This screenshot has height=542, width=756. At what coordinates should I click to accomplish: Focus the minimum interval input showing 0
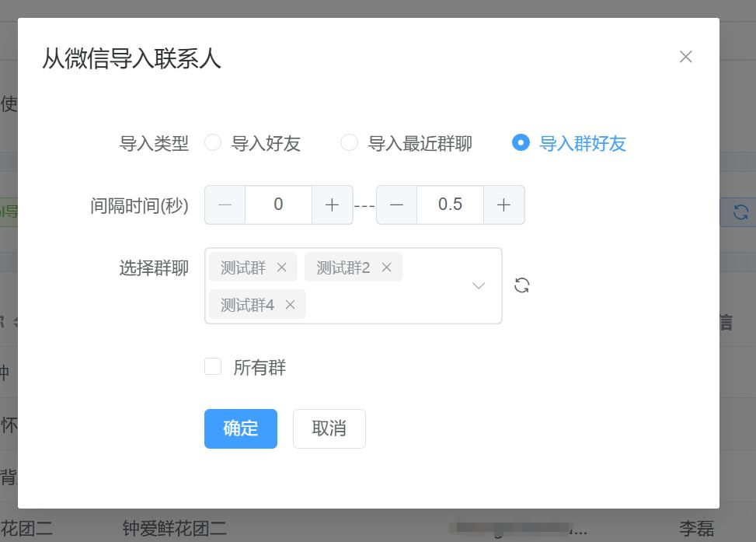click(278, 205)
